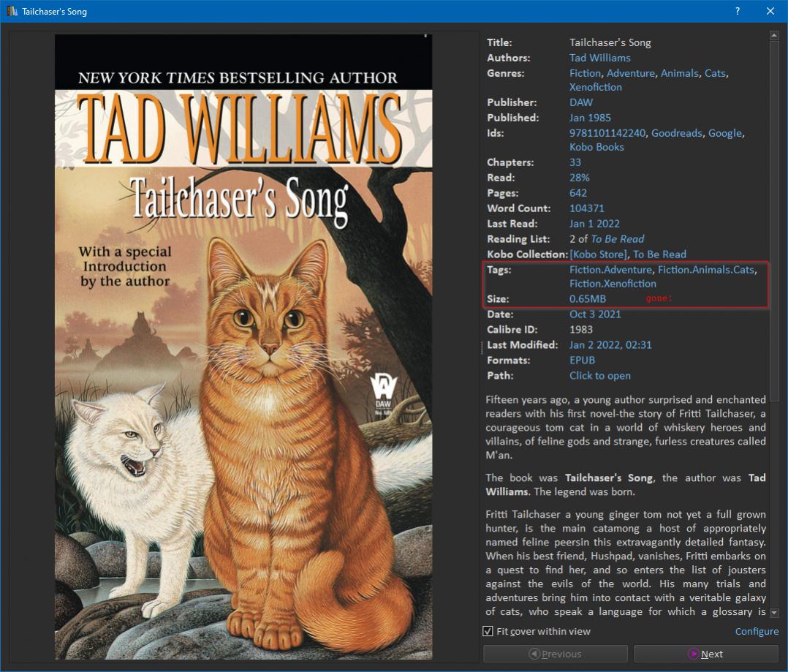Open the Google id link
Viewport: 788px width, 672px height.
[724, 133]
